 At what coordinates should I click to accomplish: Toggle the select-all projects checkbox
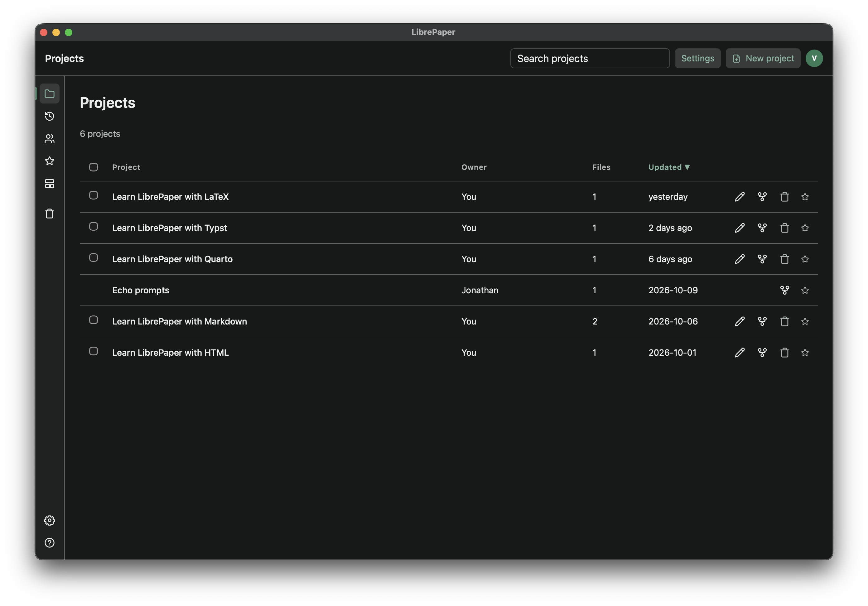point(93,167)
